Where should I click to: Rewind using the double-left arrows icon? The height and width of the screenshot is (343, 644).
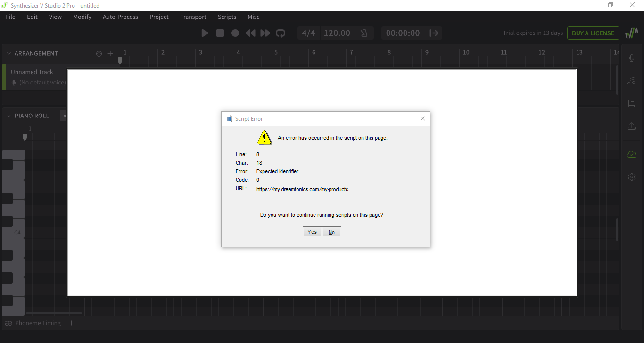coord(250,33)
